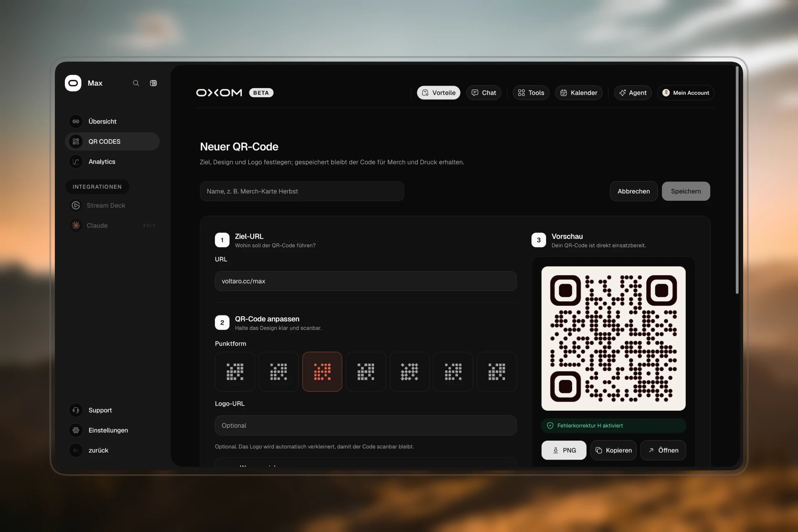The image size is (798, 532).
Task: Select the seventh Punktform style
Action: coord(497,372)
